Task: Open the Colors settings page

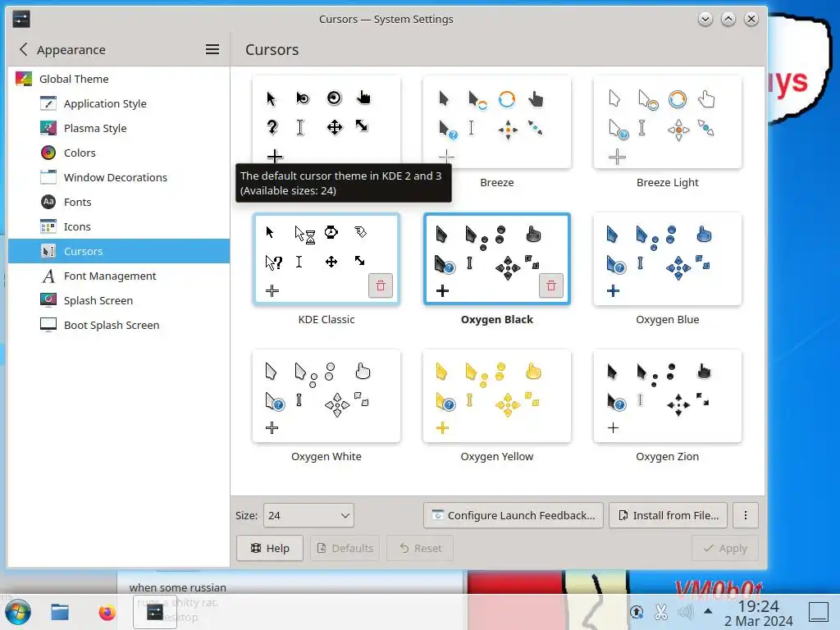Action: tap(119, 153)
